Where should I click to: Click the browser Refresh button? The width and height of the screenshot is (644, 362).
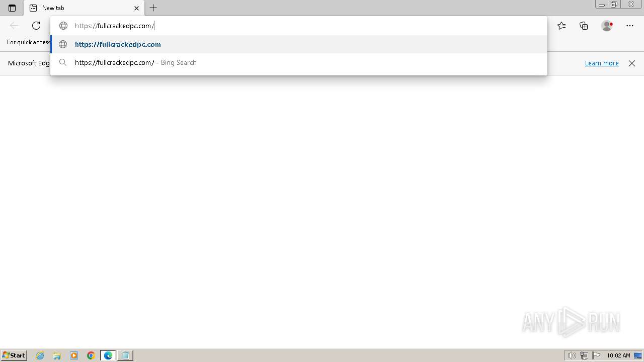tap(36, 26)
